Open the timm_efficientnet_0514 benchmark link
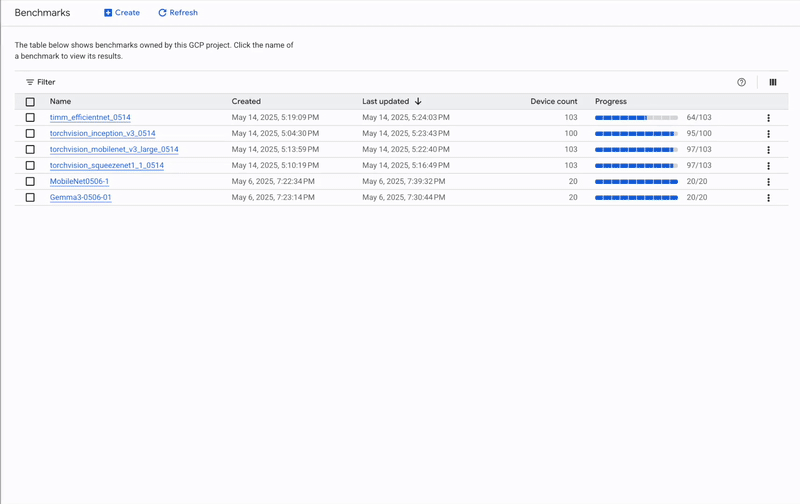Viewport: 800px width, 504px height. pyautogui.click(x=90, y=118)
